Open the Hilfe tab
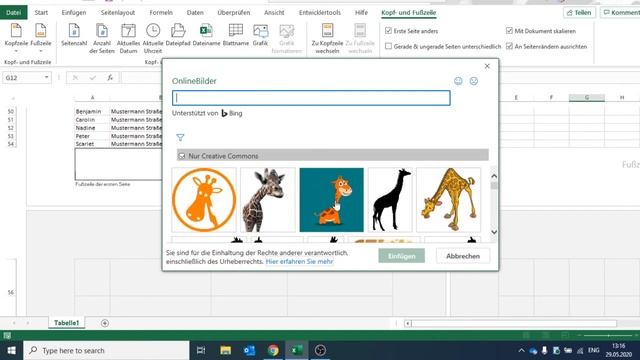The image size is (640, 360). click(x=361, y=13)
